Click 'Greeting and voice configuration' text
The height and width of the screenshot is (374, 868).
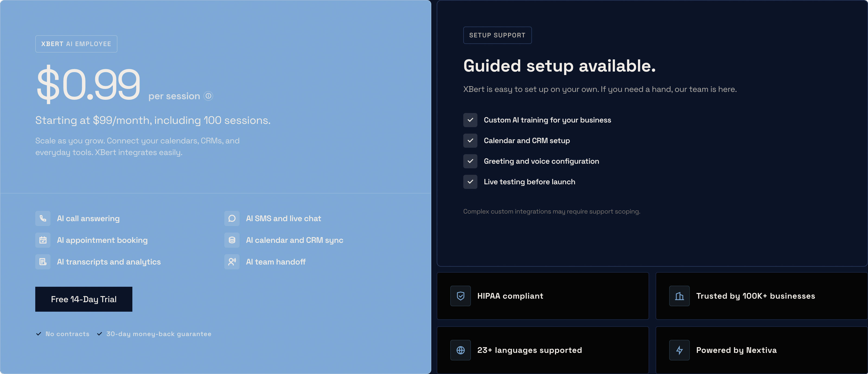(x=541, y=161)
